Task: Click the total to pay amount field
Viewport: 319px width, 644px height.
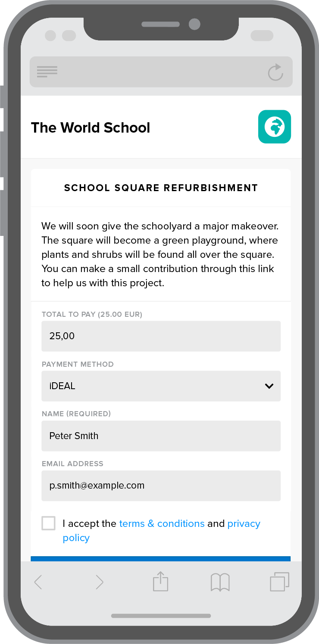Action: tap(161, 336)
